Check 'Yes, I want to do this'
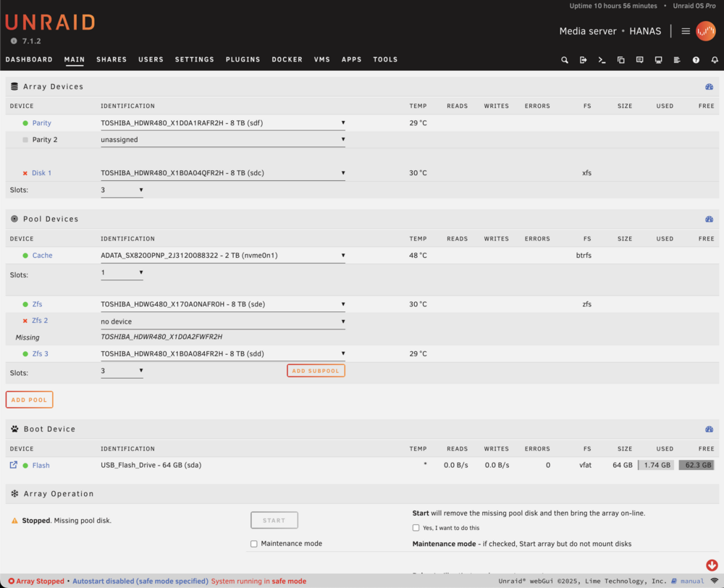The width and height of the screenshot is (724, 588). [416, 527]
